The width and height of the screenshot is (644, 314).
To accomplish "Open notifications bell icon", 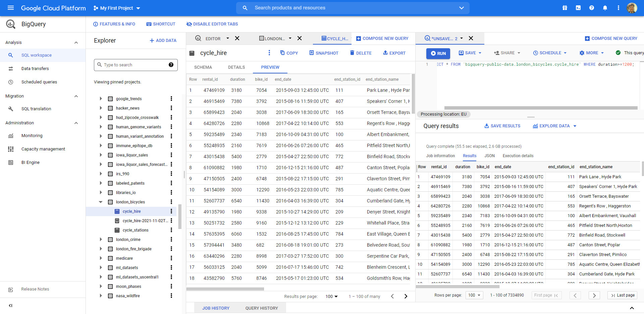I will click(605, 8).
